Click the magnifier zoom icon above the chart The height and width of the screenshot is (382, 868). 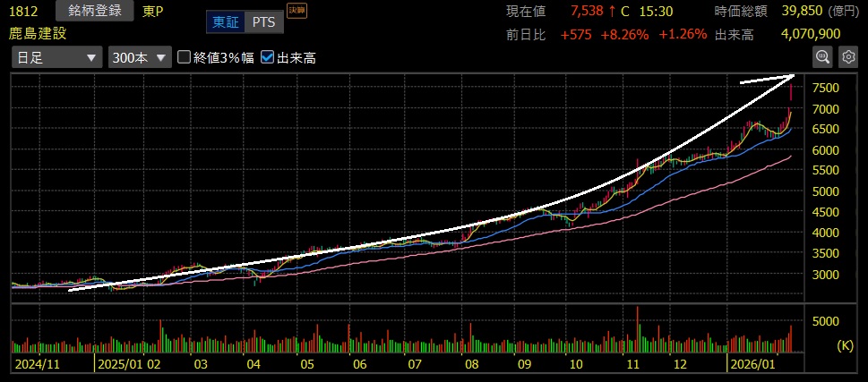(821, 57)
